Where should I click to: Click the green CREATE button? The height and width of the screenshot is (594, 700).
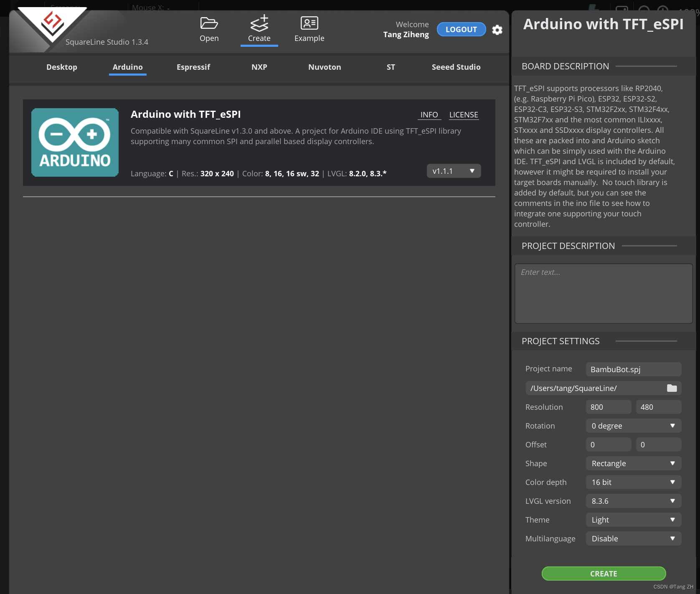point(604,574)
